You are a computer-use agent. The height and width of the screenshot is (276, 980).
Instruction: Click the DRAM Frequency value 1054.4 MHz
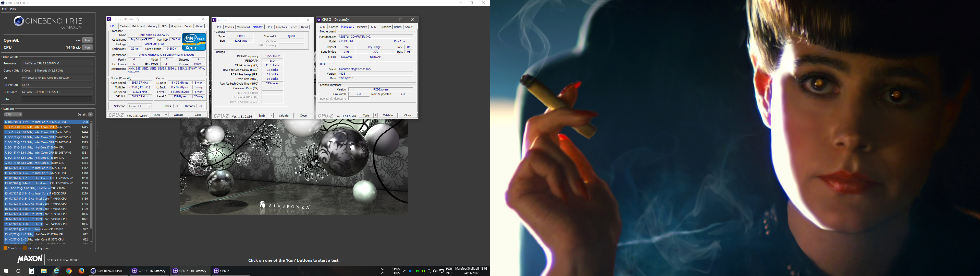click(272, 56)
